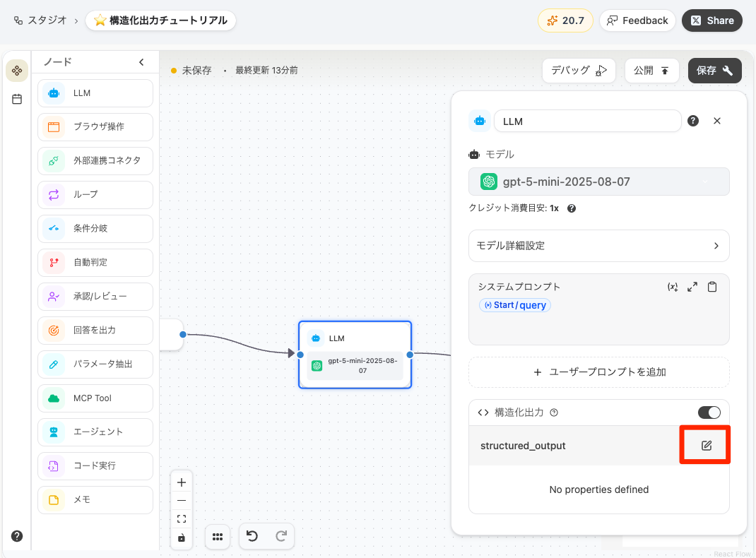Click the insert variable icon in システムプロンプト
This screenshot has width=756, height=558.
click(673, 287)
